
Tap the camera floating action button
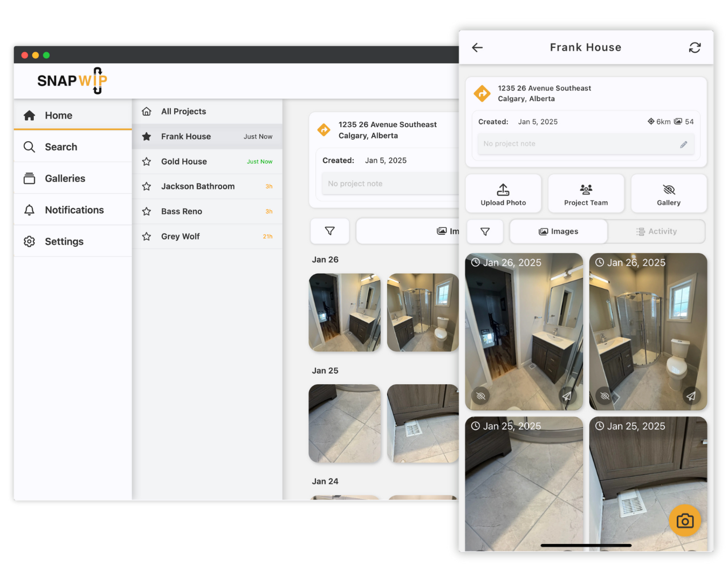coord(685,521)
